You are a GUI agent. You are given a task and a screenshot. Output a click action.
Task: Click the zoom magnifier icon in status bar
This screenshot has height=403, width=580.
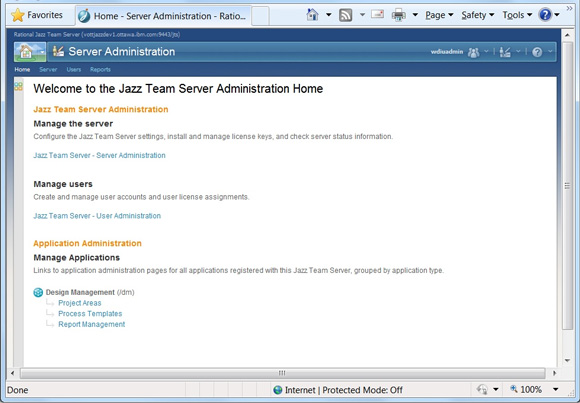click(x=514, y=389)
